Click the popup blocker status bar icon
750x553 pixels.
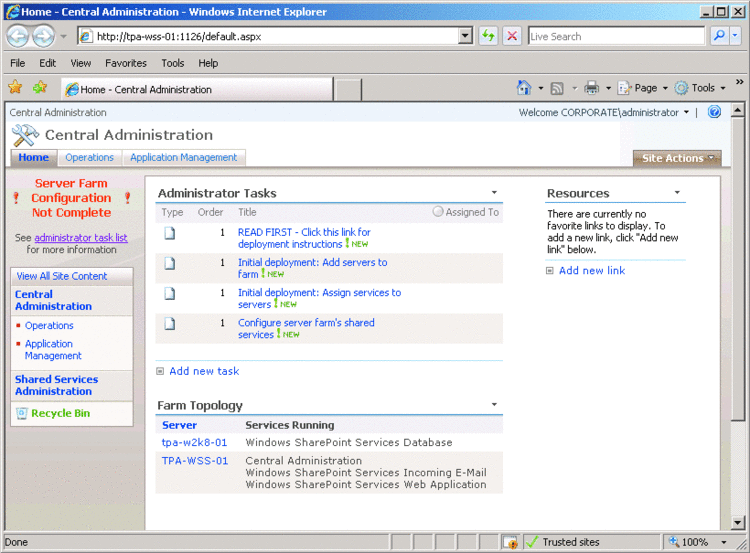[511, 542]
